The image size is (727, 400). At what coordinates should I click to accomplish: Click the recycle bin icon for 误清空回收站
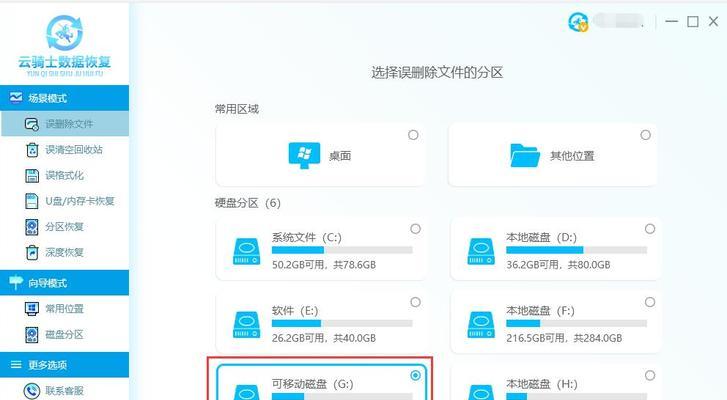point(32,150)
